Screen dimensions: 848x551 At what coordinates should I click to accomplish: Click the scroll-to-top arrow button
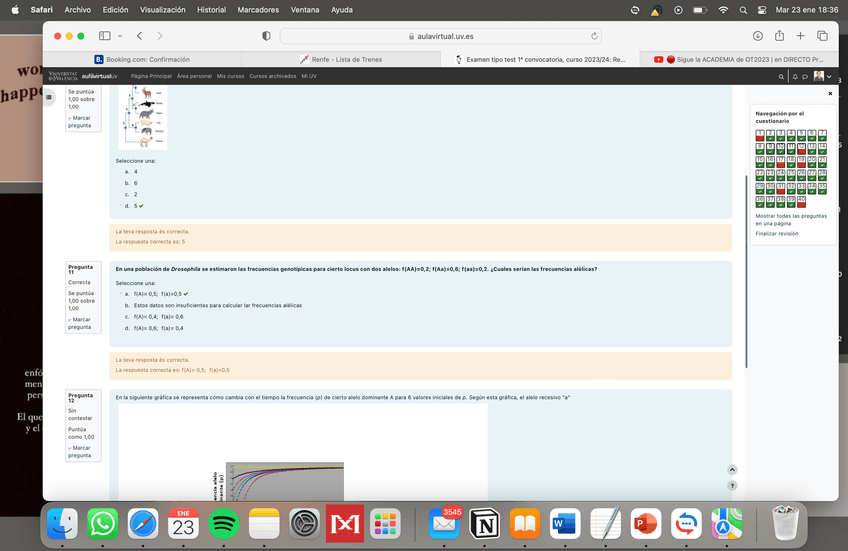[732, 470]
